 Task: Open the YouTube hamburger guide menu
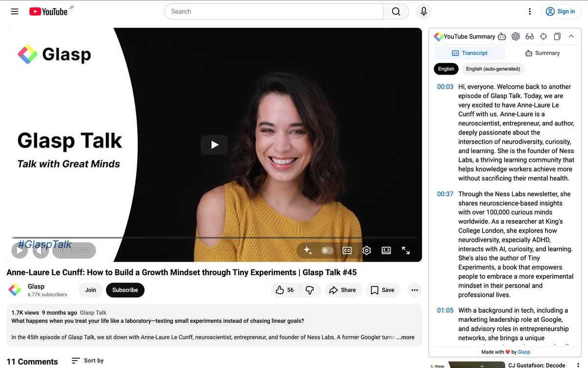15,11
